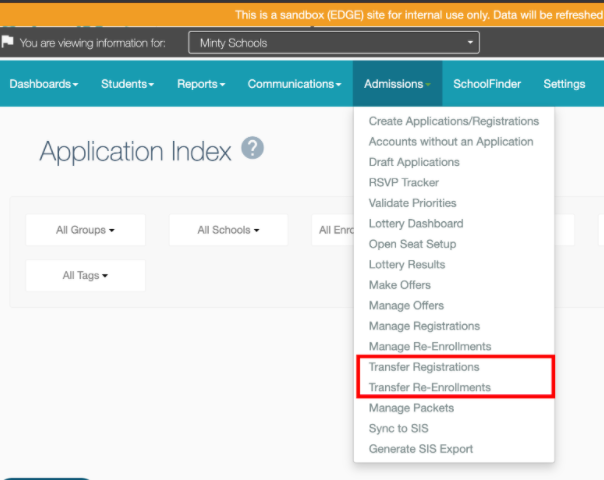Open Manage Offers
This screenshot has width=604, height=480.
(406, 305)
